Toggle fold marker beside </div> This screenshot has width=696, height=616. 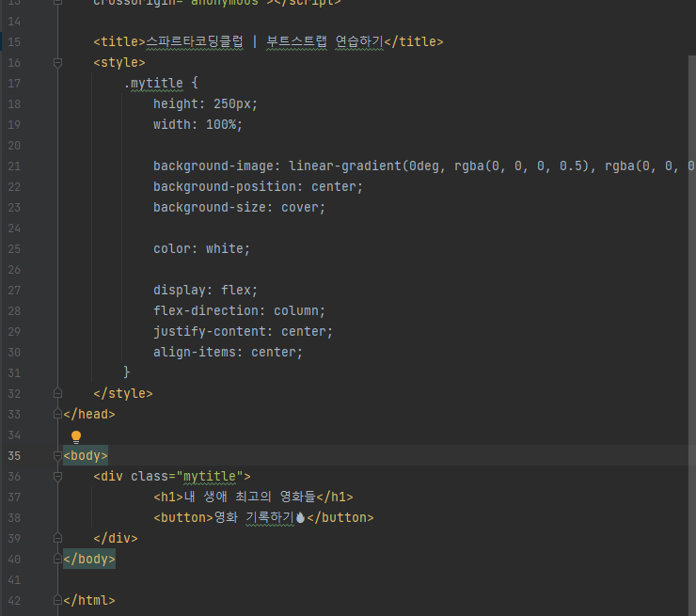tap(57, 538)
